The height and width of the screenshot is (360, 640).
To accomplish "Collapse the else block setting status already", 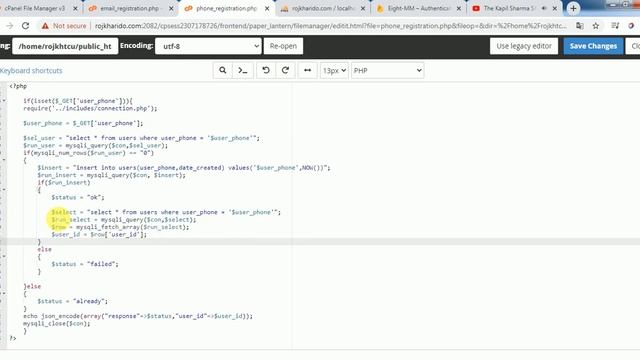I will tap(4, 293).
